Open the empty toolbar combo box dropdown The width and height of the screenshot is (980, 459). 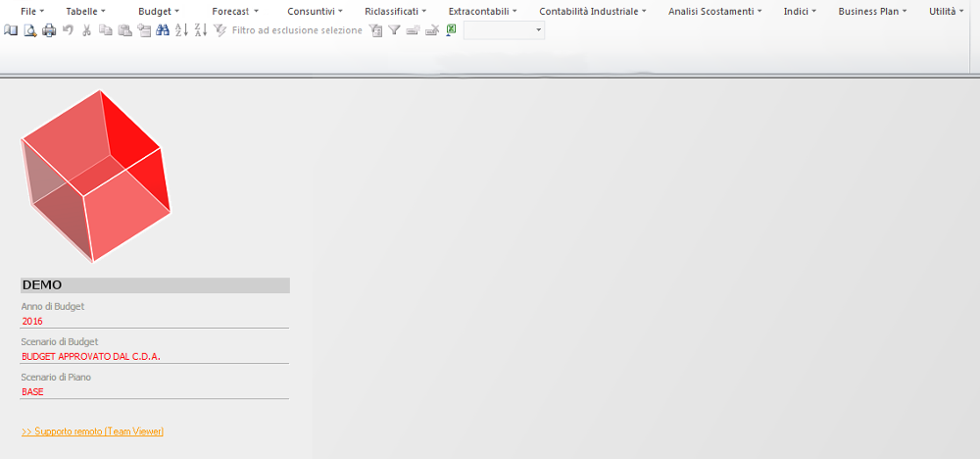(539, 30)
